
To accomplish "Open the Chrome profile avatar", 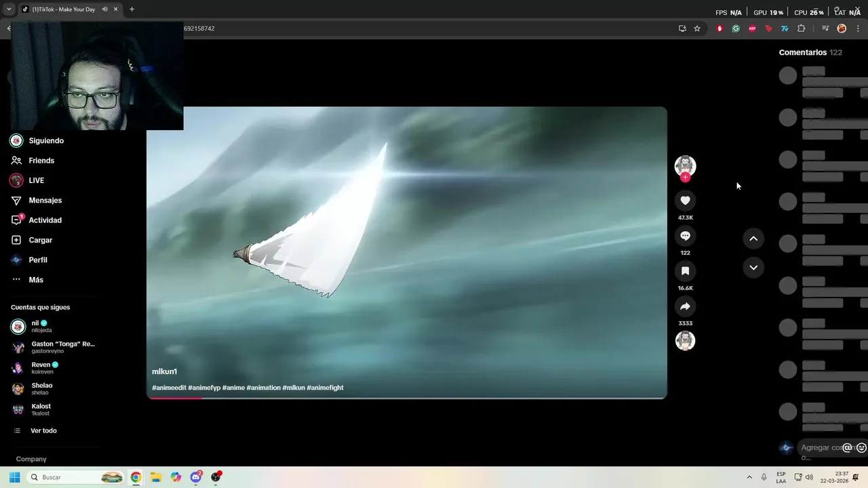I will (842, 28).
